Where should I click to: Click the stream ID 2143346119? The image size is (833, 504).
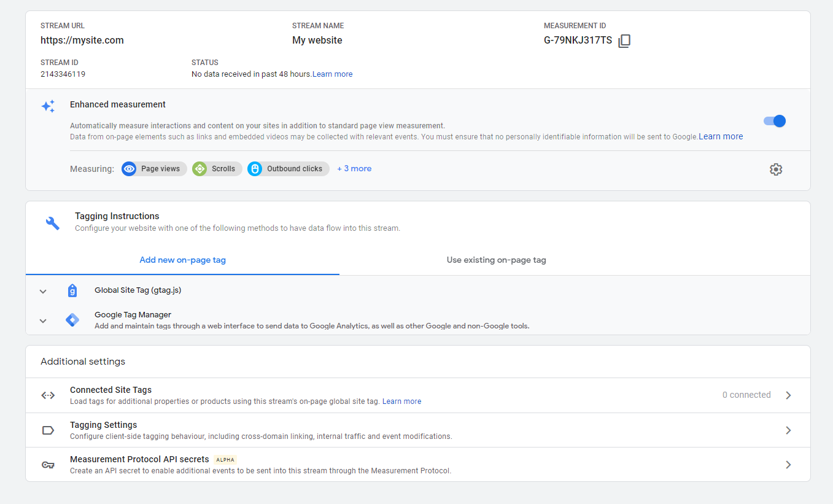click(63, 74)
